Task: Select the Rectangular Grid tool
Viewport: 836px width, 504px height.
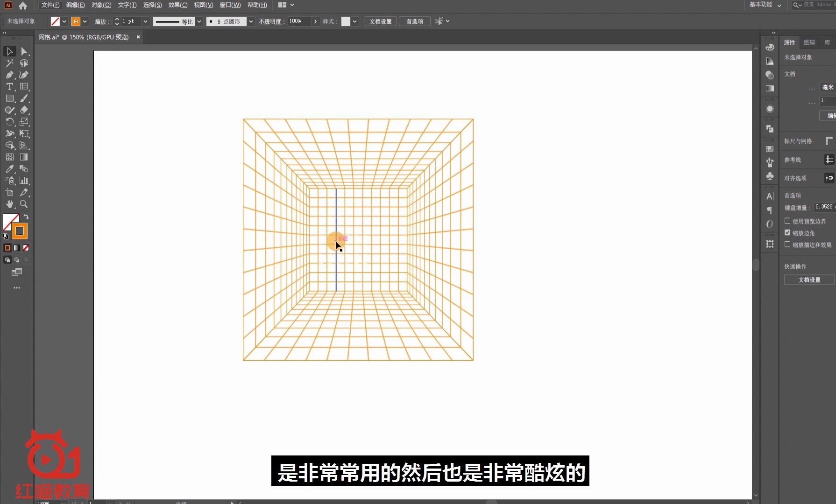Action: pos(24,86)
